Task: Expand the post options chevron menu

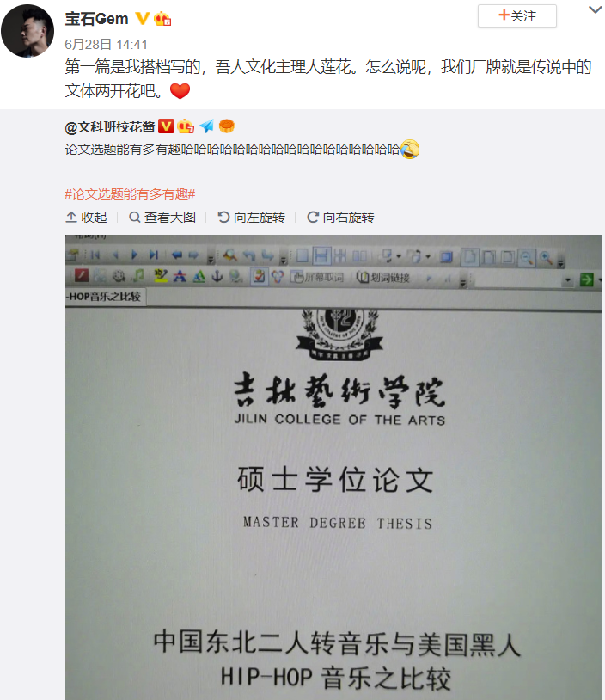Action: [x=596, y=9]
